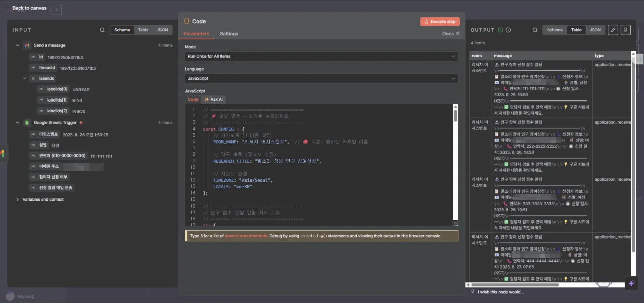The image size is (644, 303).
Task: Click the Gmail icon at left screen edge
Action: click(x=2, y=153)
